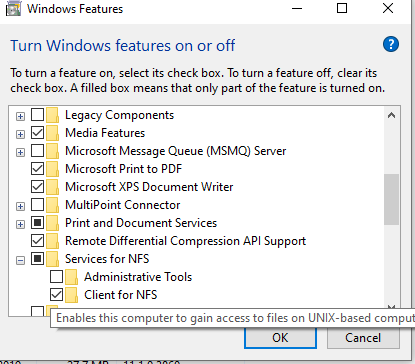The height and width of the screenshot is (364, 415).
Task: Click the Windows Features title bar icon
Action: 13,9
